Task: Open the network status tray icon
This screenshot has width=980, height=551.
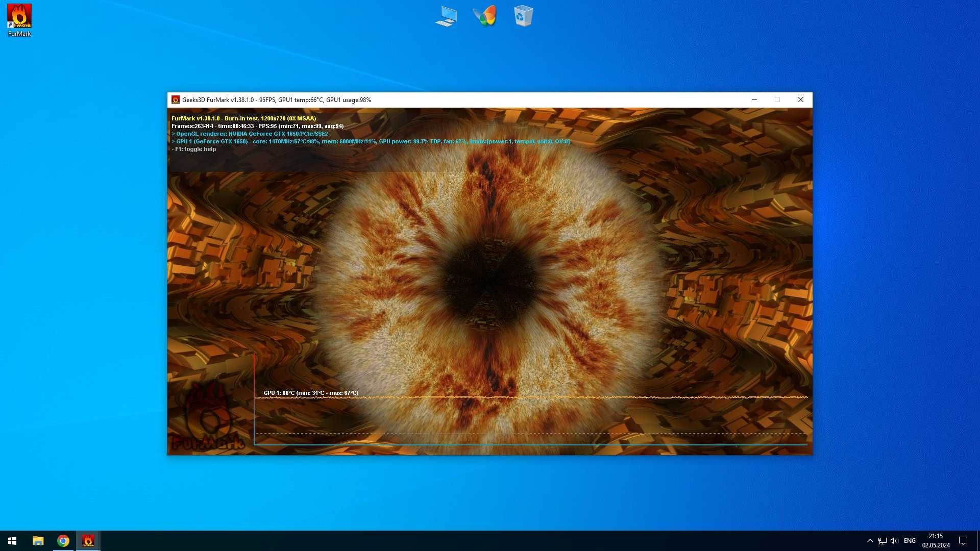Action: 882,541
